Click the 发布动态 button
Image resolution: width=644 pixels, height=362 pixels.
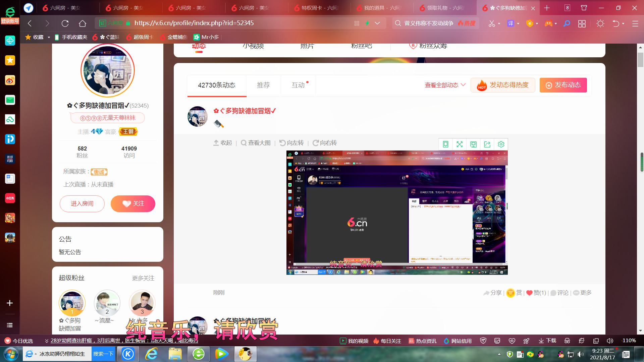click(563, 85)
